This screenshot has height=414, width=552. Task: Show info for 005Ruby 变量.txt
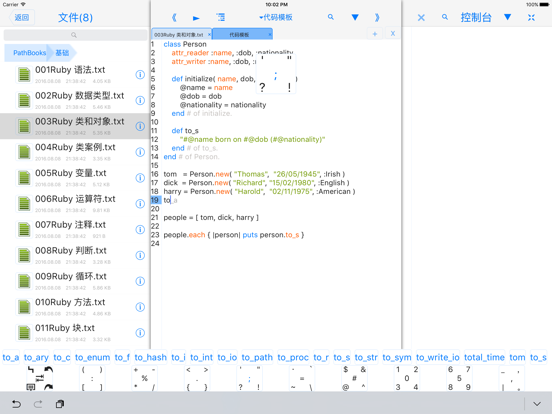[140, 178]
